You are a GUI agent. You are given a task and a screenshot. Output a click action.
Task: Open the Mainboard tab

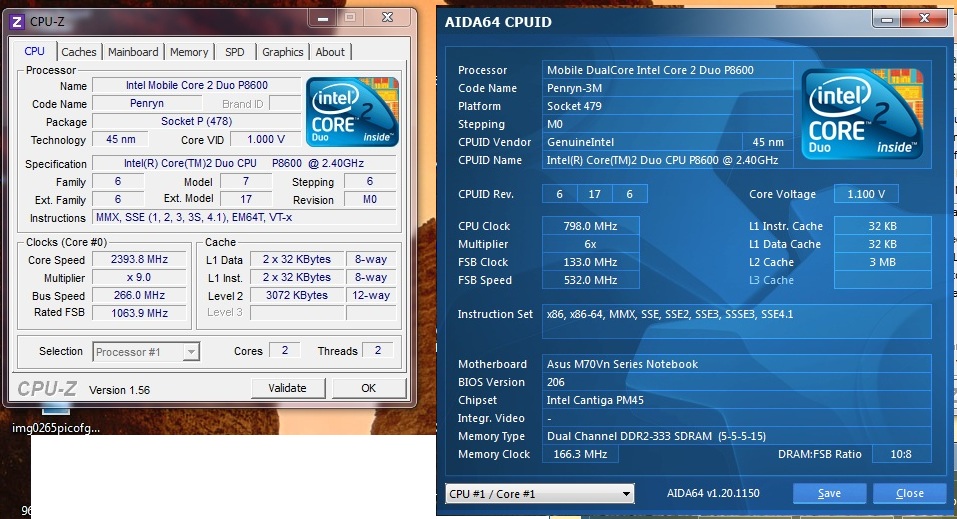[133, 52]
